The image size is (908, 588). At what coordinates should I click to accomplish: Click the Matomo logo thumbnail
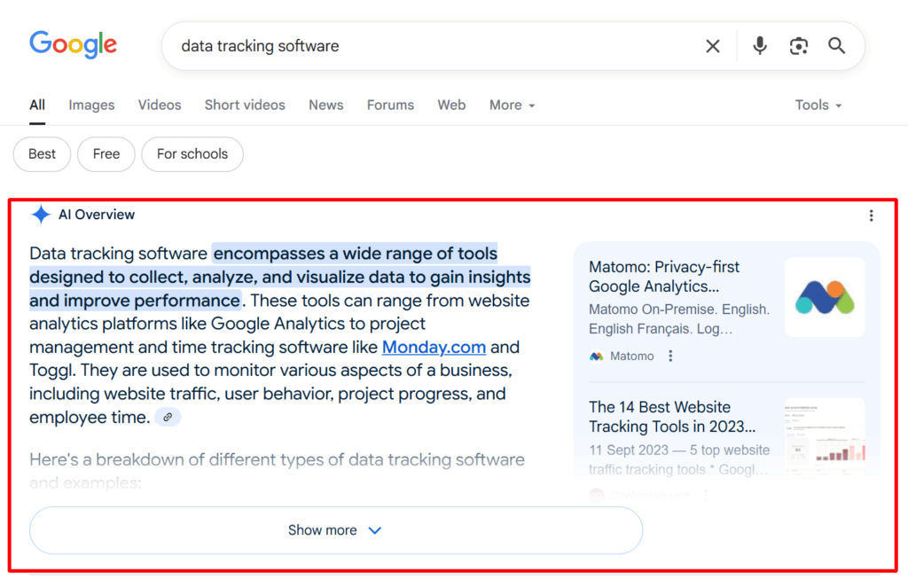825,297
